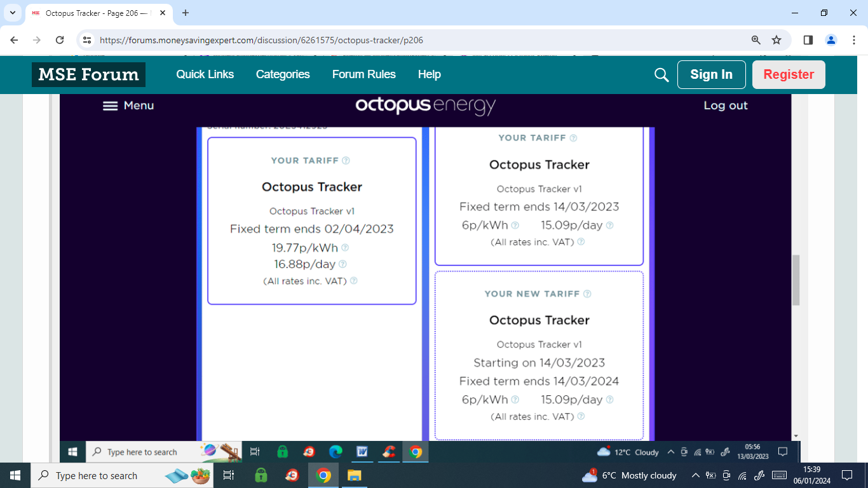Click 'YOUR NEW TARIFF' heading

[x=532, y=294]
